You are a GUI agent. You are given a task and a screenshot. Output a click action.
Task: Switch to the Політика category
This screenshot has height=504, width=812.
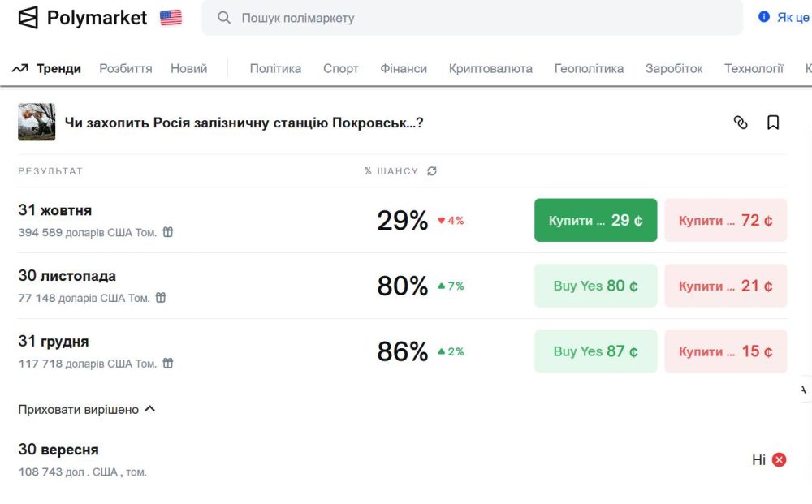(x=275, y=69)
